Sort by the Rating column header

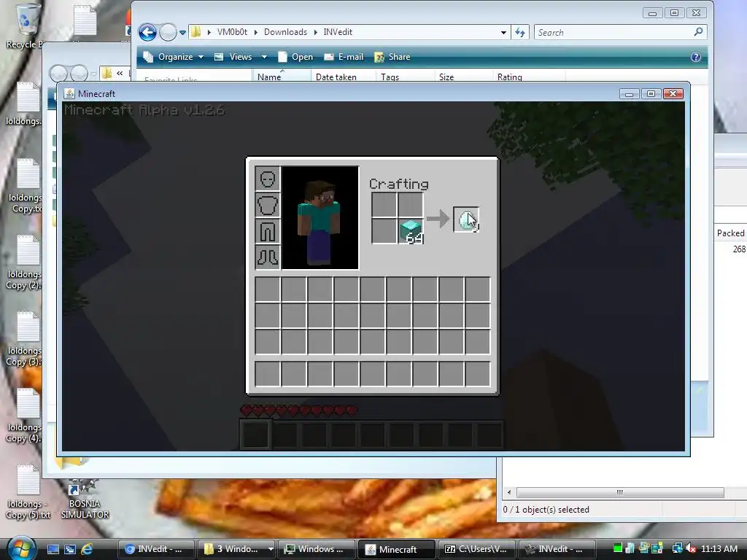528,77
